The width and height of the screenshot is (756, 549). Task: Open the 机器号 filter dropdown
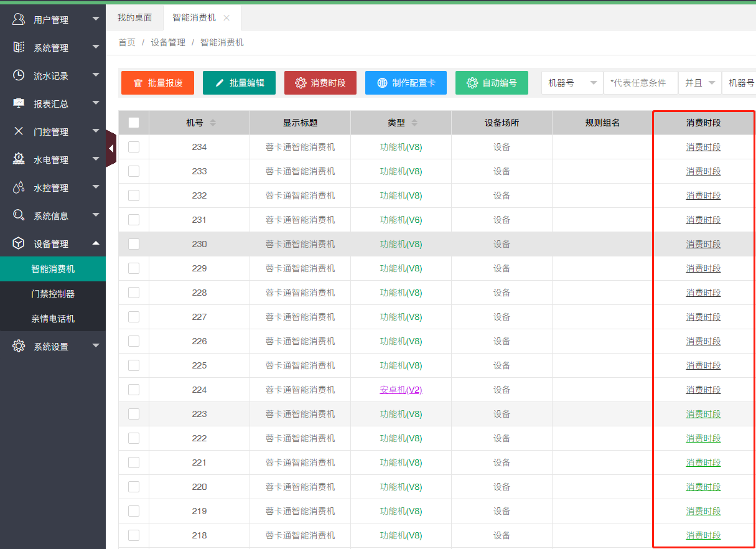[x=572, y=83]
